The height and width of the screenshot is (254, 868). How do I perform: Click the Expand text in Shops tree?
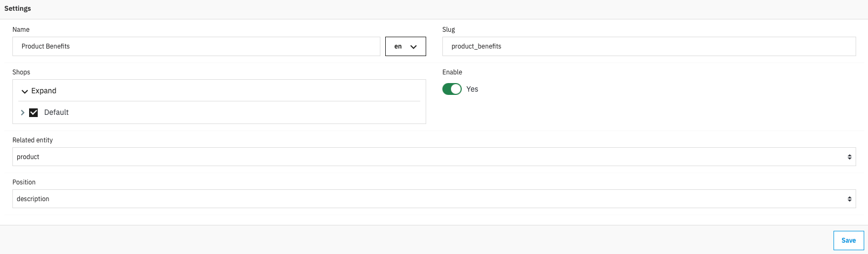(x=44, y=91)
